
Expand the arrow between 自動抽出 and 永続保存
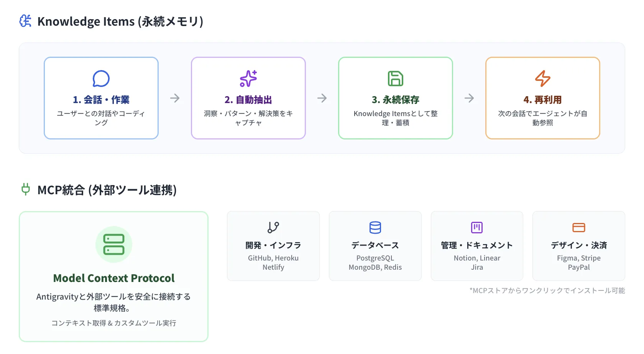(322, 98)
